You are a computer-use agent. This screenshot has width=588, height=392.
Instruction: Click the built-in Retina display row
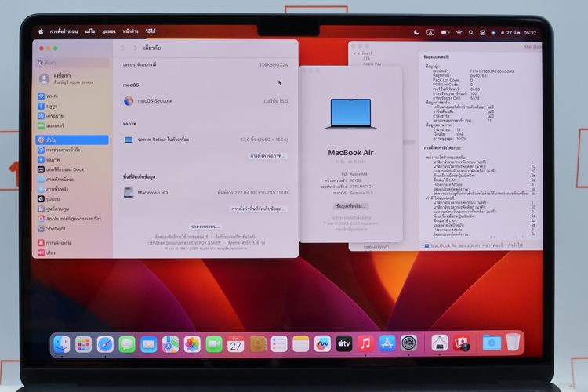click(x=205, y=140)
